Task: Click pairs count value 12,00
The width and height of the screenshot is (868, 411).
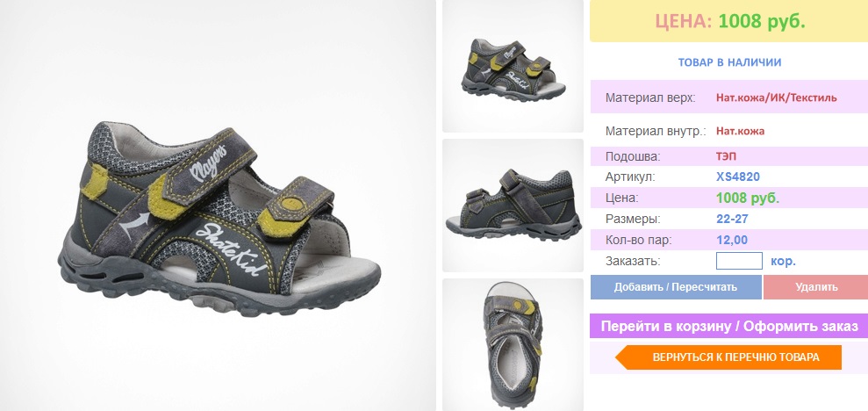Action: [732, 241]
